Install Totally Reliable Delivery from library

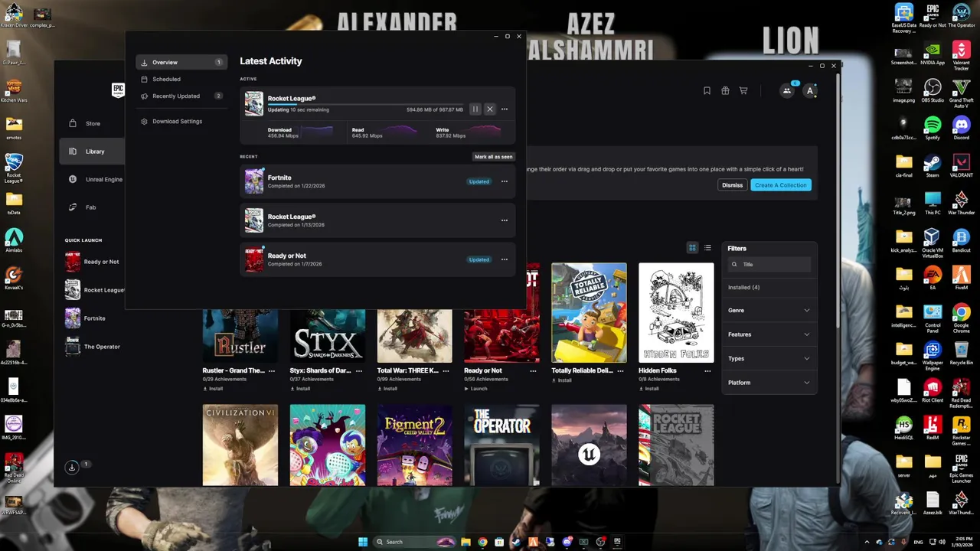coord(561,380)
